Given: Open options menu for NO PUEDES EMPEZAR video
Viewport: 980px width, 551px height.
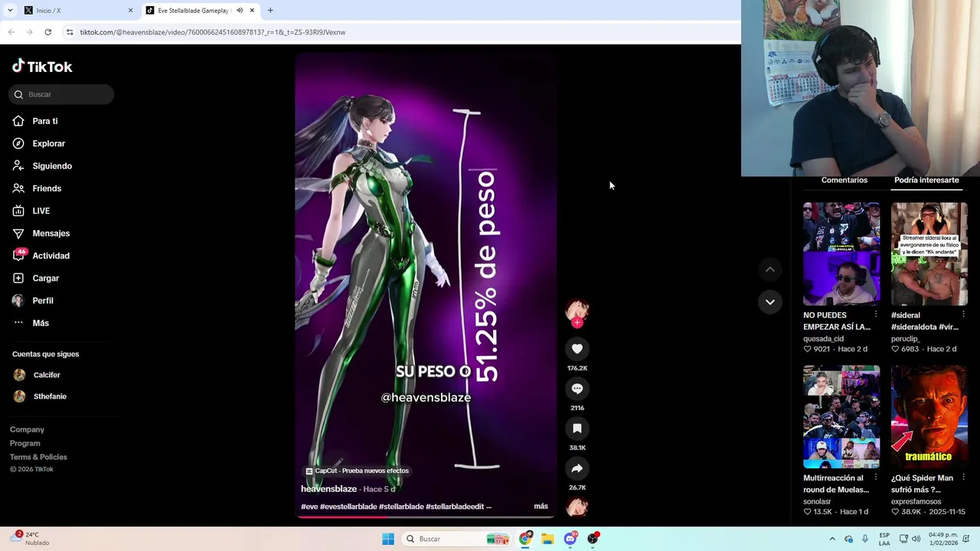Looking at the screenshot, I should click(x=875, y=315).
